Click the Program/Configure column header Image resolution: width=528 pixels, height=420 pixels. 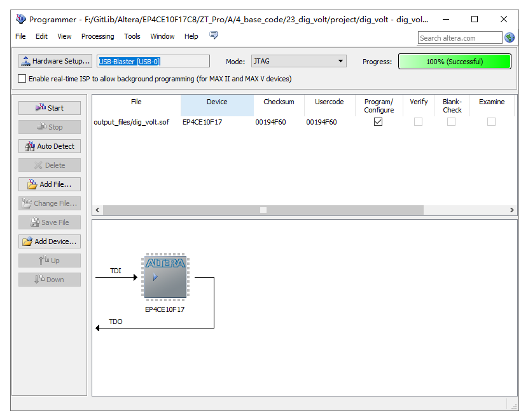point(379,105)
